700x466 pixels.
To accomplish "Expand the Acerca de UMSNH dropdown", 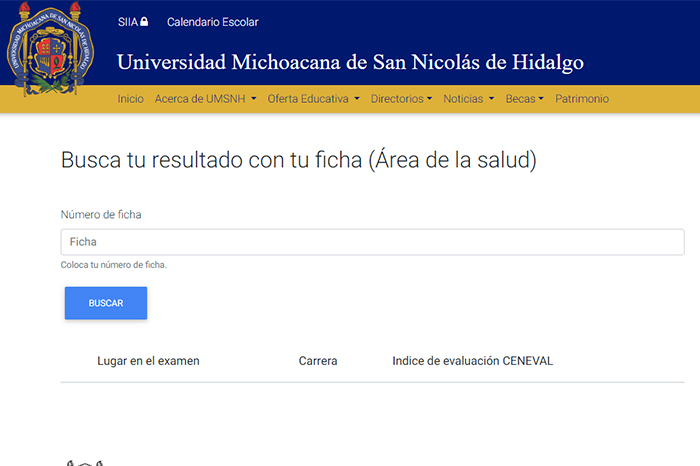I will point(205,99).
